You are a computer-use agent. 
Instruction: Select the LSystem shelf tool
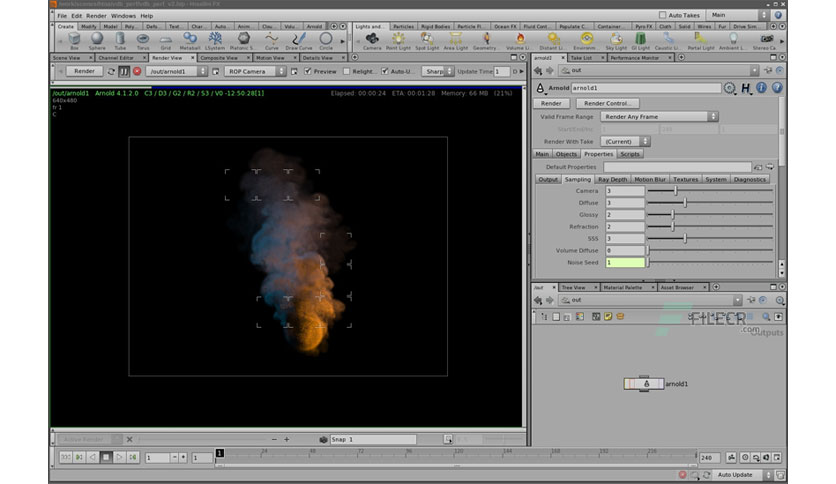[215, 41]
